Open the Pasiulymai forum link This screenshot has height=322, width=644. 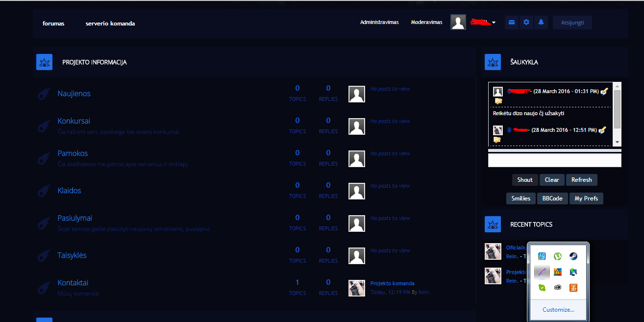pos(75,218)
